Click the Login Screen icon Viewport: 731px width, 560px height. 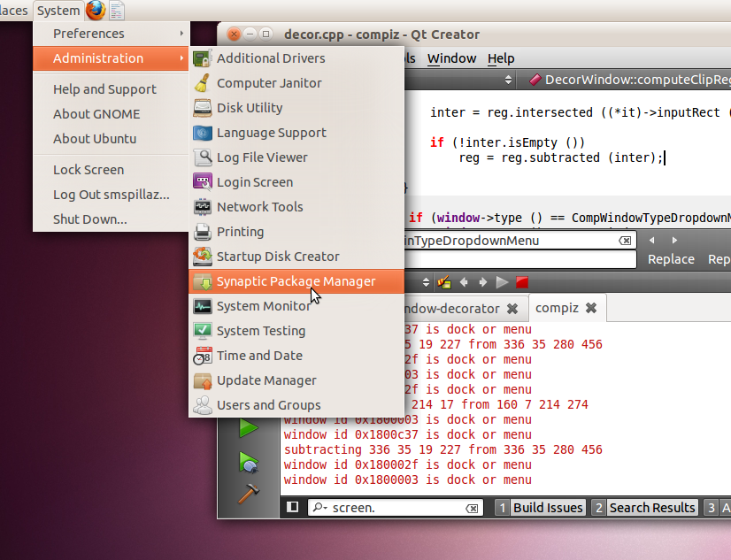coord(203,182)
